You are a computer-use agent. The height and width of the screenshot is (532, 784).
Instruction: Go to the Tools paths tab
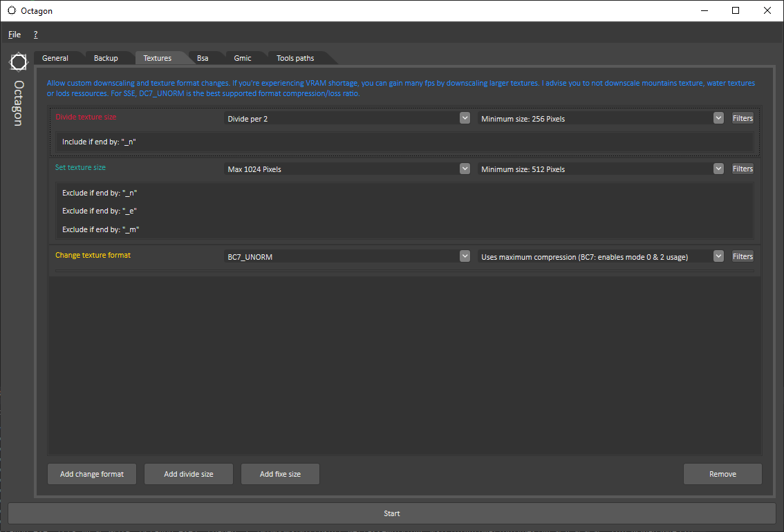(295, 58)
